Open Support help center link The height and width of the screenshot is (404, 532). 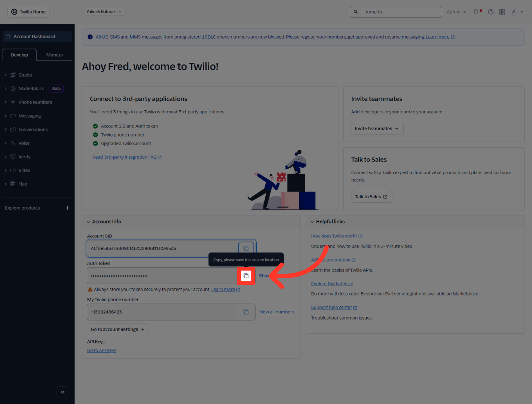coord(334,307)
